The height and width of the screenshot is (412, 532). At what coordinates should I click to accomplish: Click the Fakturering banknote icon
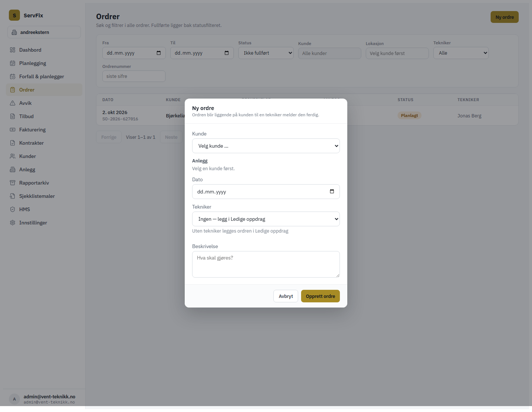[x=13, y=130]
